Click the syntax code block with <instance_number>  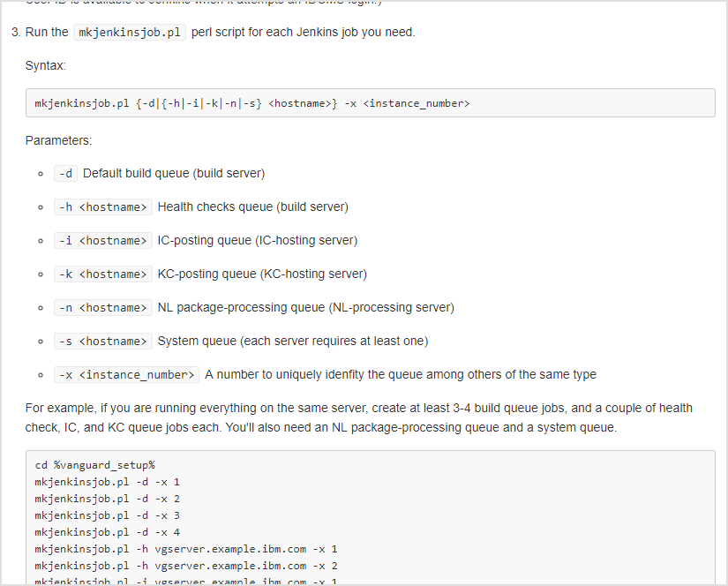370,103
